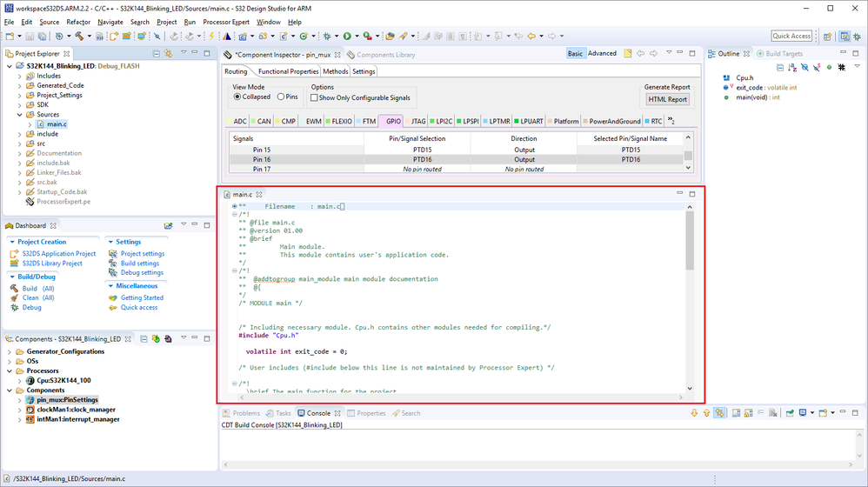This screenshot has height=487, width=868.
Task: Switch to the Debug perspective icon
Action: pyautogui.click(x=857, y=36)
